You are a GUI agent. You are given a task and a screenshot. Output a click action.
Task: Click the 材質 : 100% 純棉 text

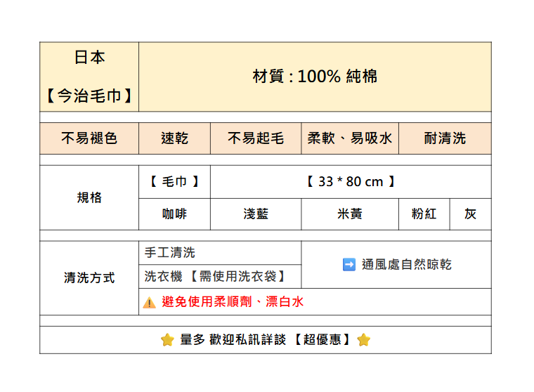[315, 77]
